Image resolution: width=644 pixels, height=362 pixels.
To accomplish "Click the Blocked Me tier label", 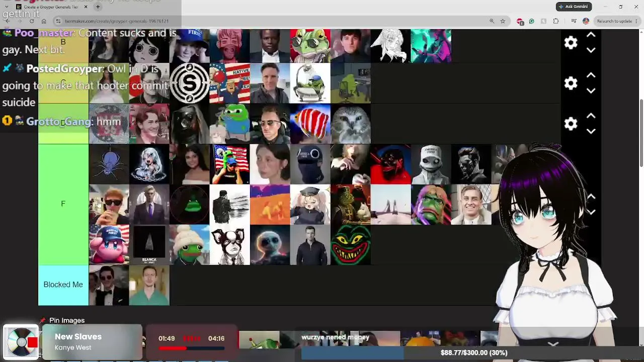I will coord(63,285).
